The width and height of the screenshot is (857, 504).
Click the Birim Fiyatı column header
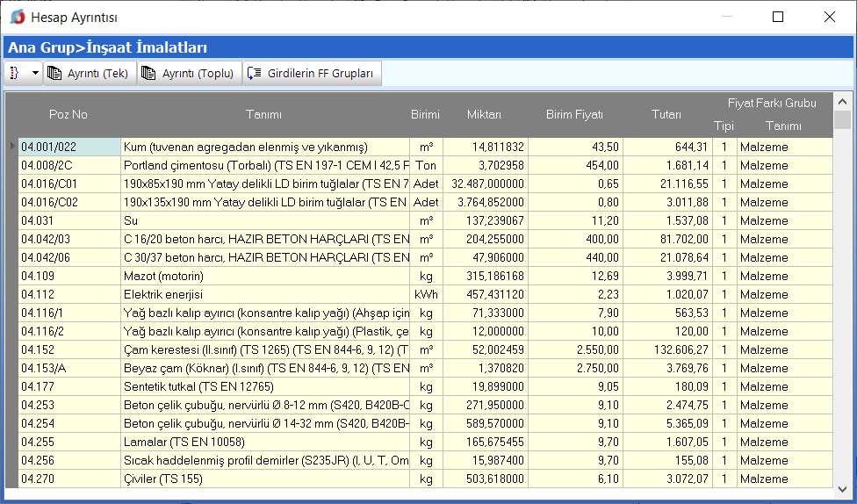574,114
